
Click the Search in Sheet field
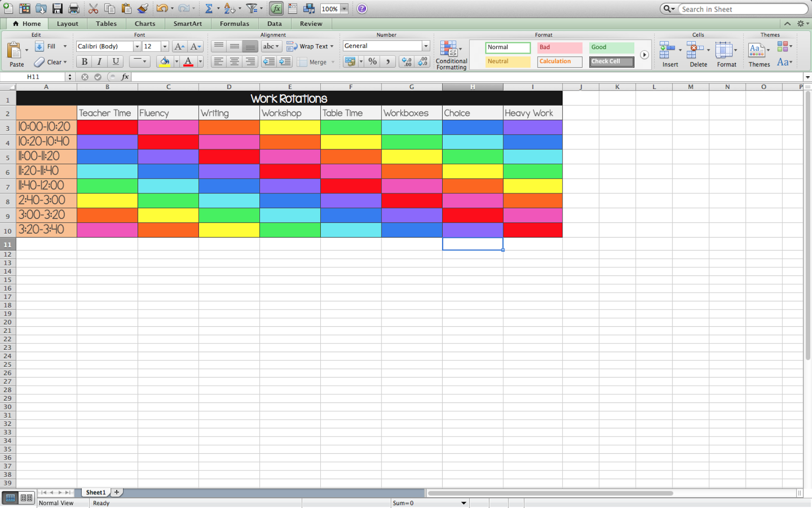tap(743, 9)
